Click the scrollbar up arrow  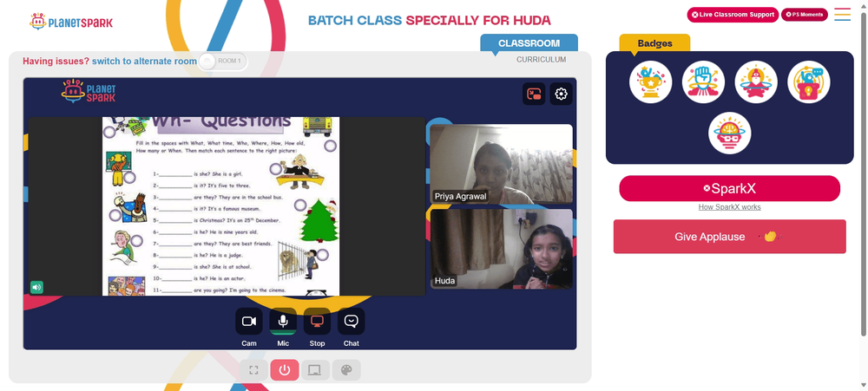pos(864,4)
